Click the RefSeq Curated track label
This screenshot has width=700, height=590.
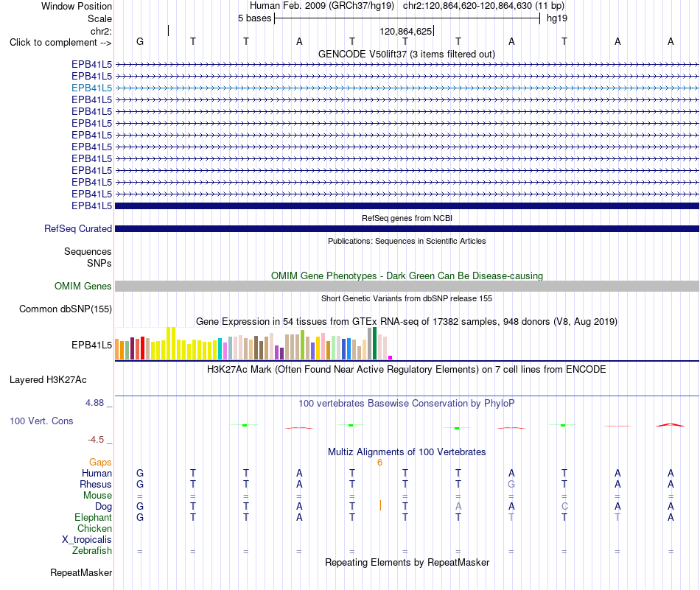pyautogui.click(x=77, y=228)
